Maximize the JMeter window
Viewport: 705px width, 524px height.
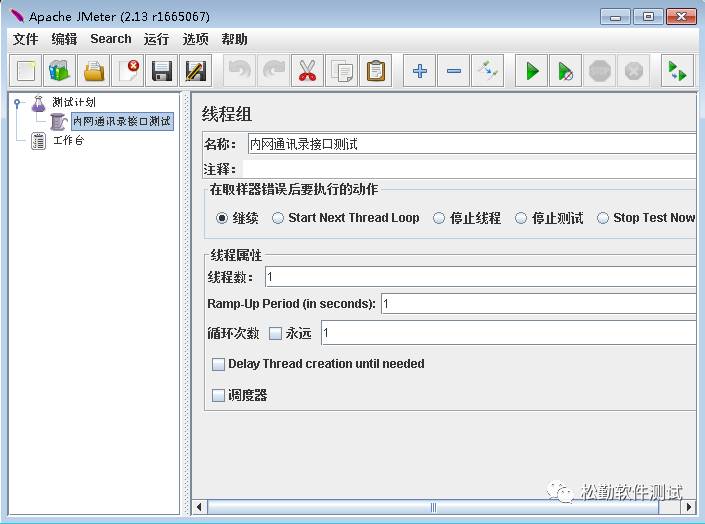point(648,17)
